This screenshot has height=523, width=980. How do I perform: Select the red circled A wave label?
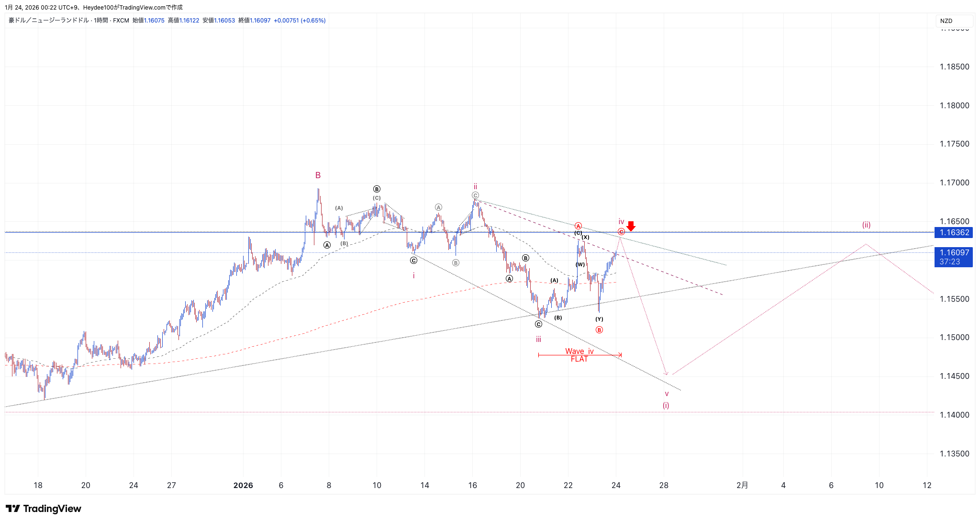point(578,226)
